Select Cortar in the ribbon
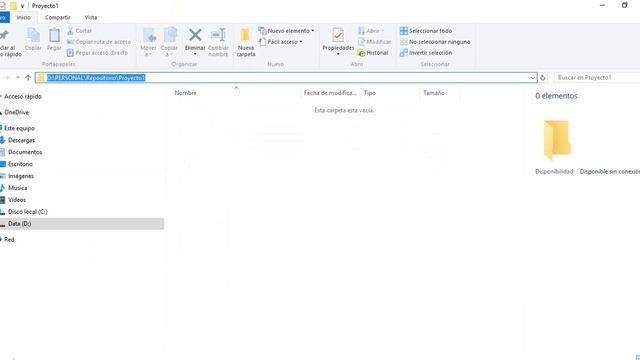Screen dimensions: 640x360 [x=80, y=31]
